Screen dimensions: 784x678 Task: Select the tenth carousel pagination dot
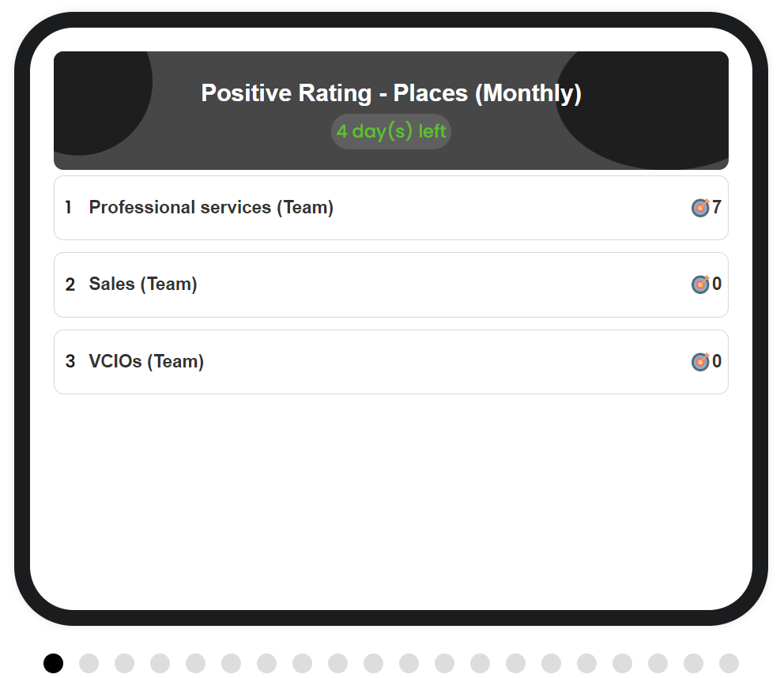pyautogui.click(x=374, y=663)
